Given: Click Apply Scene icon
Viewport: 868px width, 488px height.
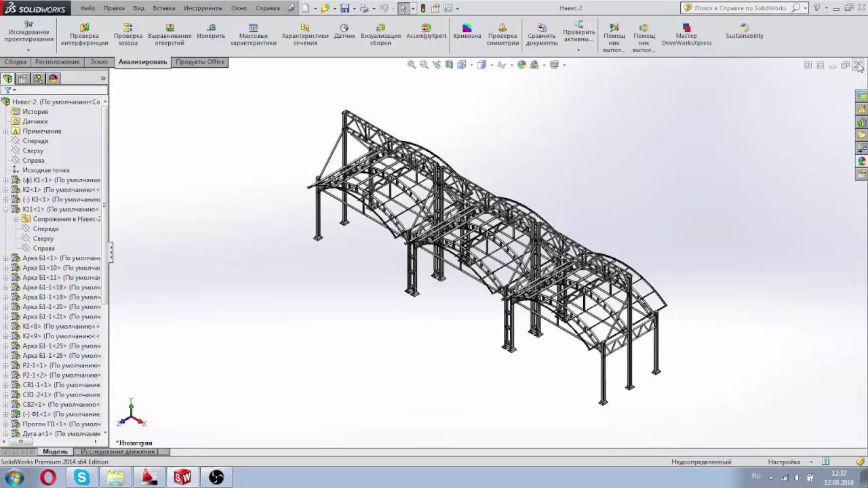Looking at the screenshot, I should tap(535, 64).
